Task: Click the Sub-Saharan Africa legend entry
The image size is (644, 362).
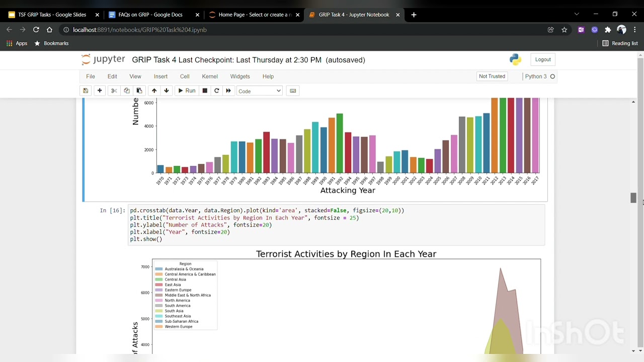Action: pos(177,321)
